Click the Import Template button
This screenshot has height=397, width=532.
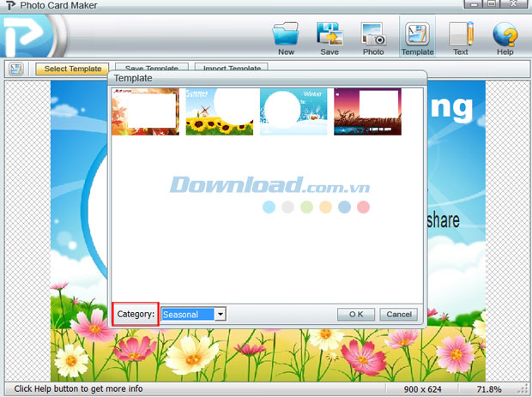[233, 69]
